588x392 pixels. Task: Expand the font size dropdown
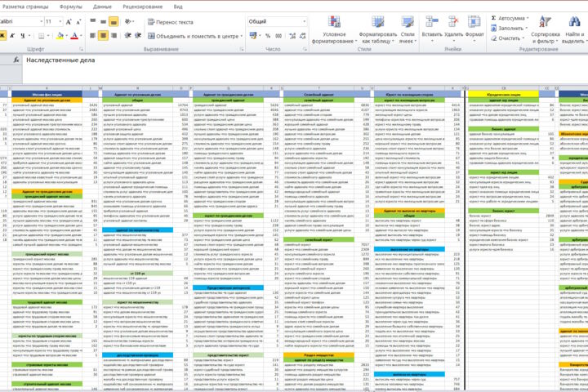[60, 22]
